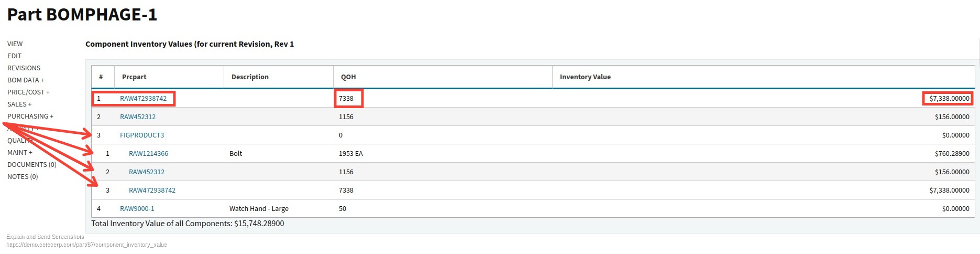This screenshot has width=980, height=254.
Task: Open part RAW452312 in row 2
Action: coord(138,117)
